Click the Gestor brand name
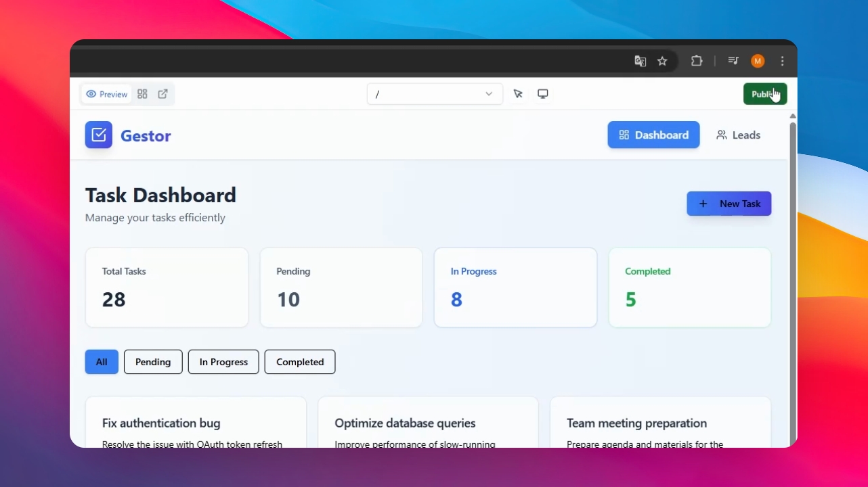This screenshot has height=487, width=868. point(146,136)
